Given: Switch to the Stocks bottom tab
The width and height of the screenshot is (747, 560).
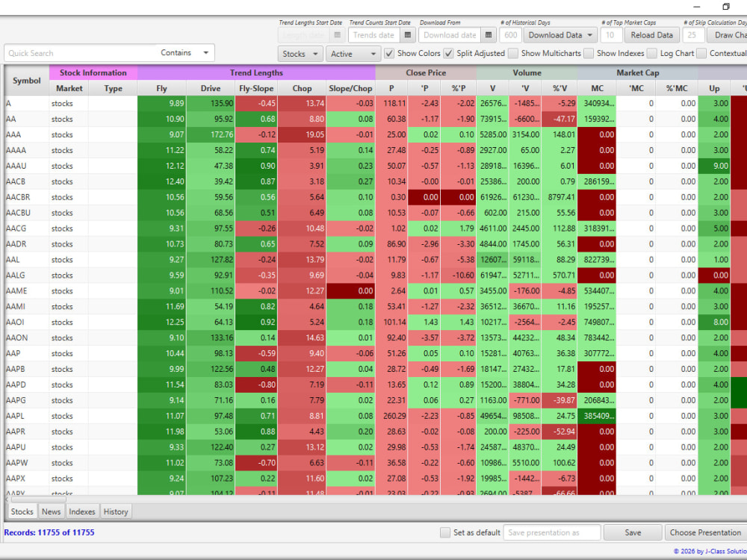Looking at the screenshot, I should [22, 511].
